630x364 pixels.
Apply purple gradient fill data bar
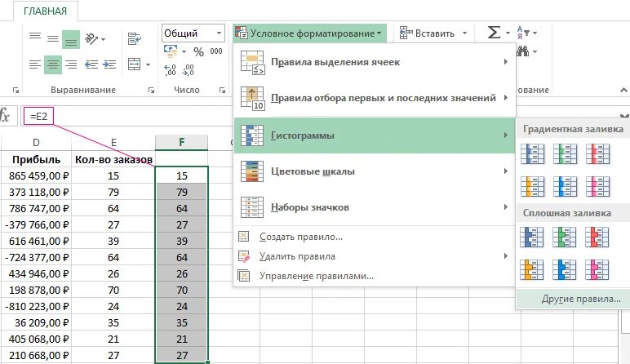[x=597, y=186]
